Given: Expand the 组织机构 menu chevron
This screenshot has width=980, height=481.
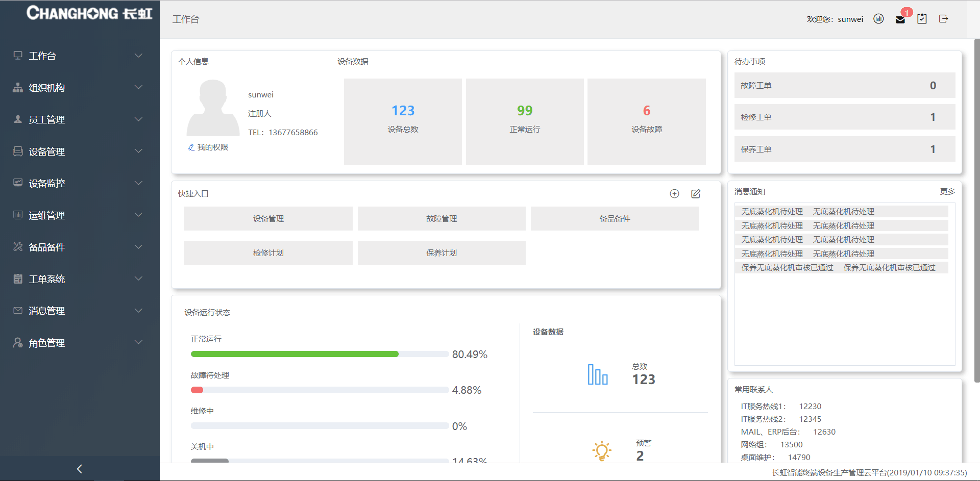Looking at the screenshot, I should coord(138,87).
